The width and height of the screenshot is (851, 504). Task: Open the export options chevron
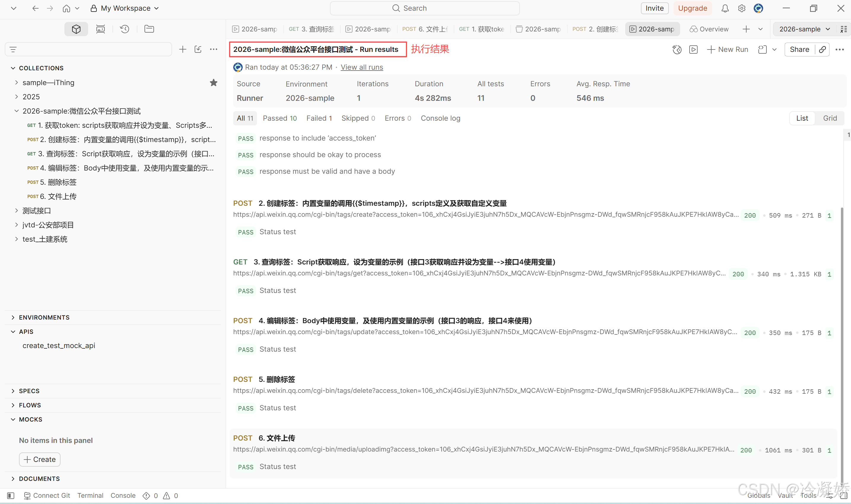(x=774, y=50)
